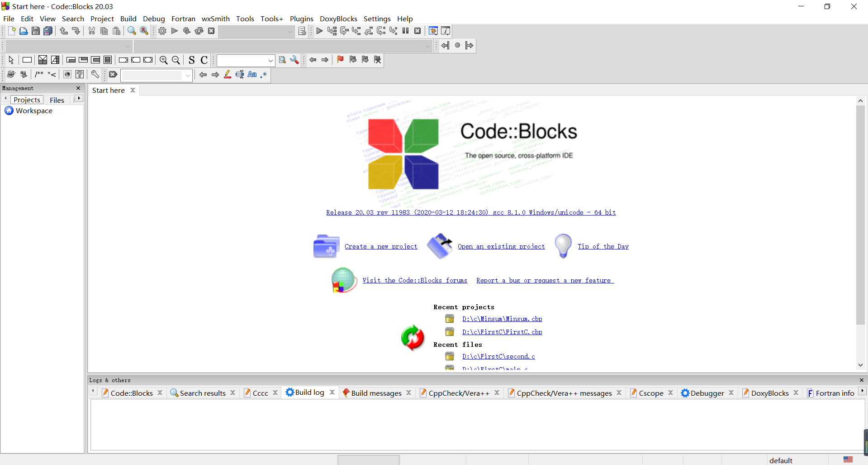The height and width of the screenshot is (465, 868).
Task: Open the debugging windows dropdown
Action: coord(433,31)
